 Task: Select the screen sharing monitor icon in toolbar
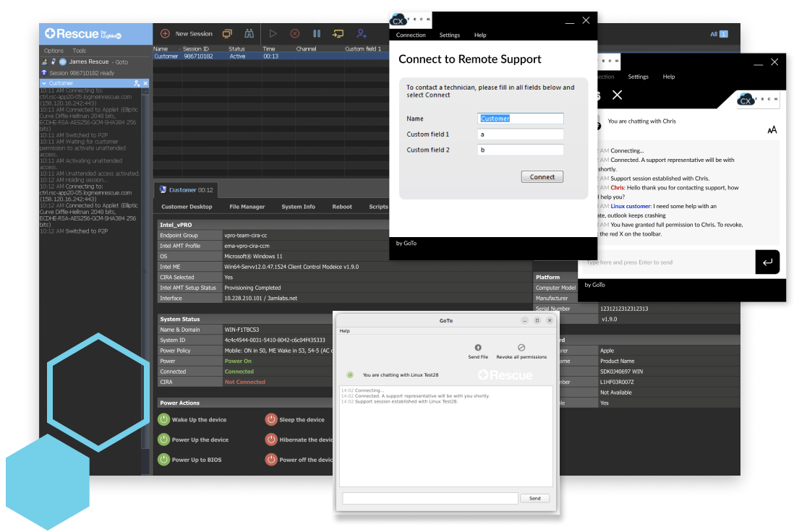point(227,33)
